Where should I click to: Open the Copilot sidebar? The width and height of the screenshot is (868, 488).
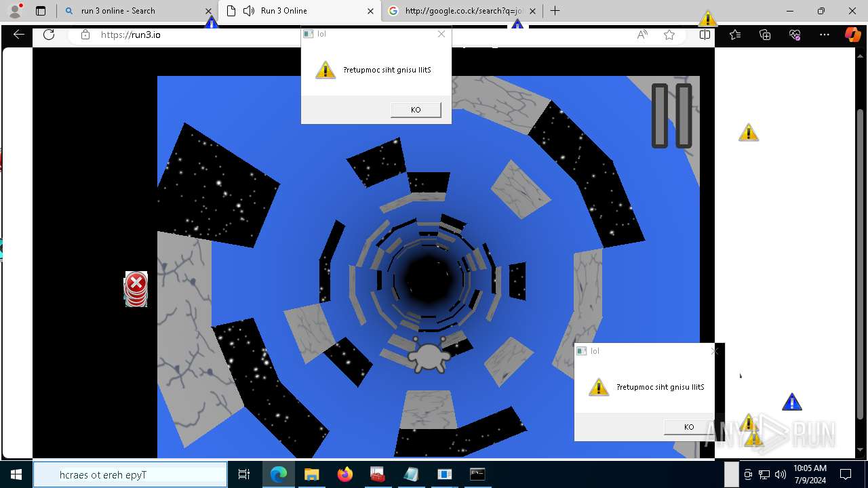click(852, 35)
